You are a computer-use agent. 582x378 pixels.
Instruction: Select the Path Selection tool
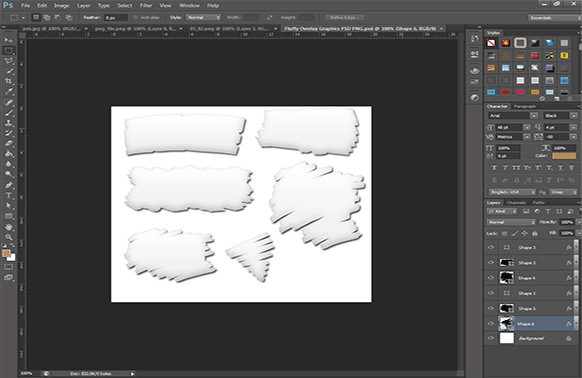click(9, 206)
